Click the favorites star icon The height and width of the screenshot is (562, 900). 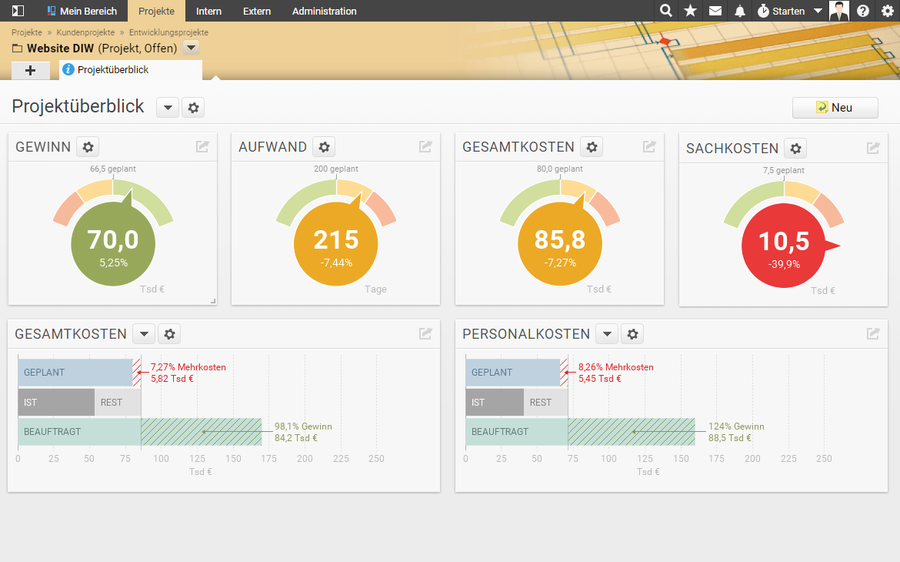pyautogui.click(x=691, y=11)
